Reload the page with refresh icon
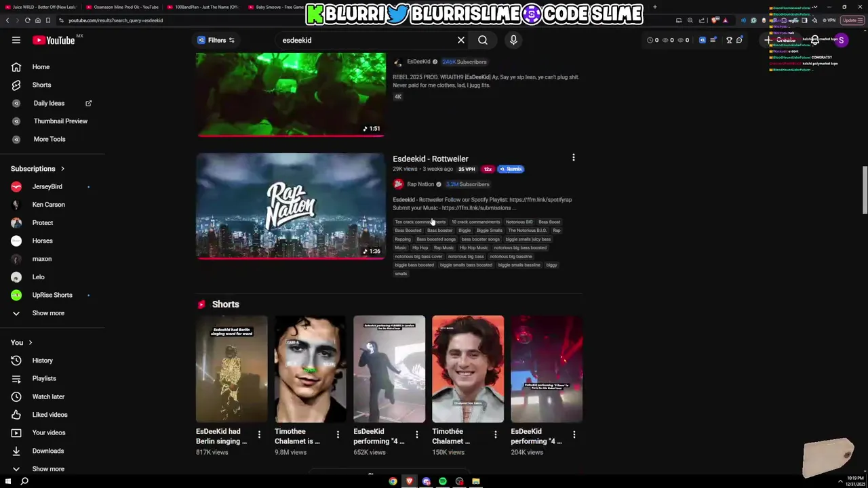This screenshot has height=488, width=868. pos(28,20)
